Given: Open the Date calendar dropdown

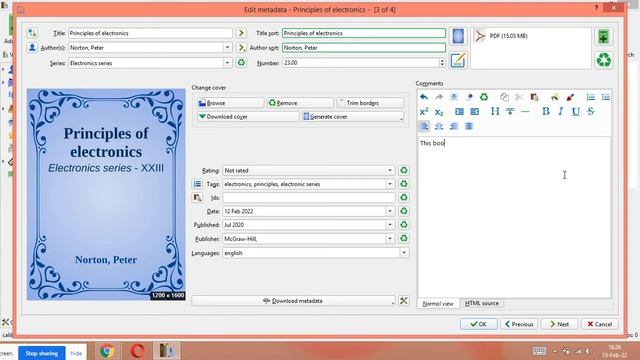Looking at the screenshot, I should pyautogui.click(x=390, y=211).
